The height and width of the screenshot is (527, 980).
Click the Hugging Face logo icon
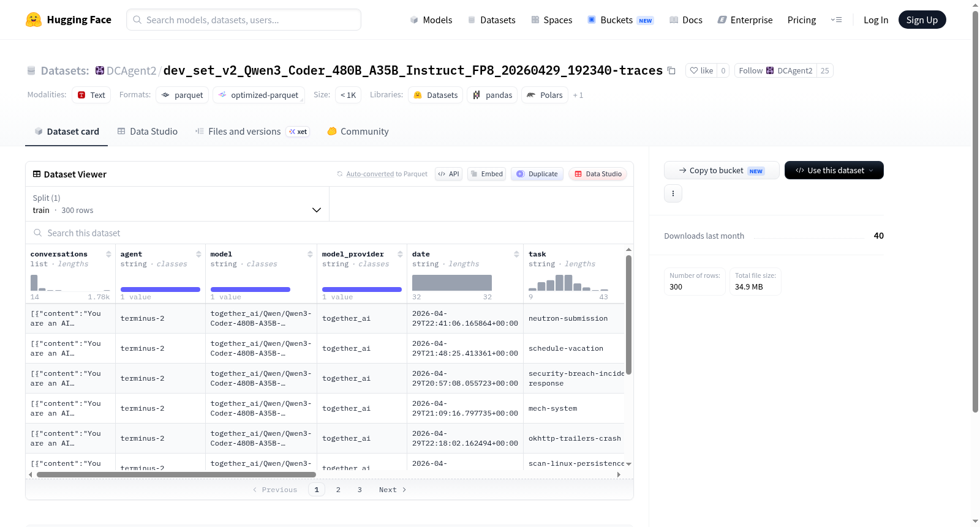click(x=34, y=20)
